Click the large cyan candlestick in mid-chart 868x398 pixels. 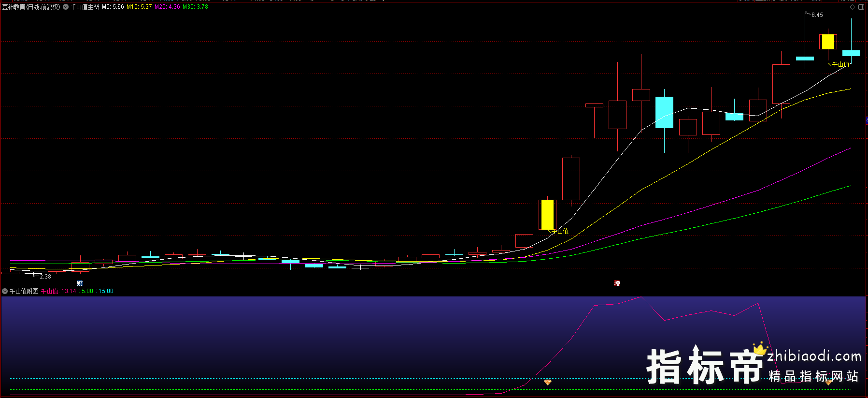click(664, 112)
